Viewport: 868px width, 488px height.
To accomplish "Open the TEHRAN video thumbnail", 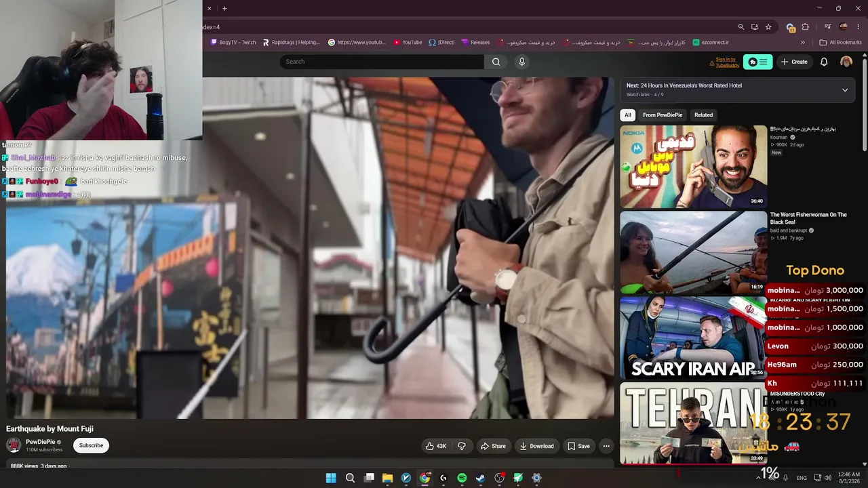I will click(x=693, y=423).
